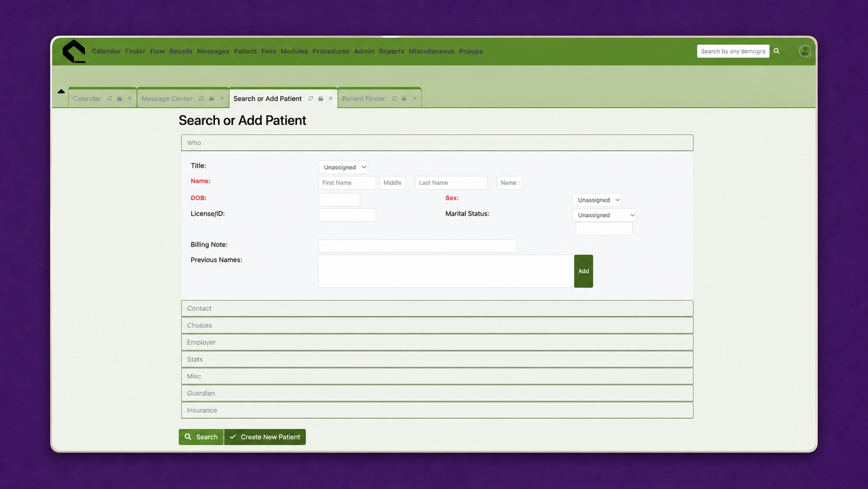Open the Finder menu
868x489 pixels.
135,51
